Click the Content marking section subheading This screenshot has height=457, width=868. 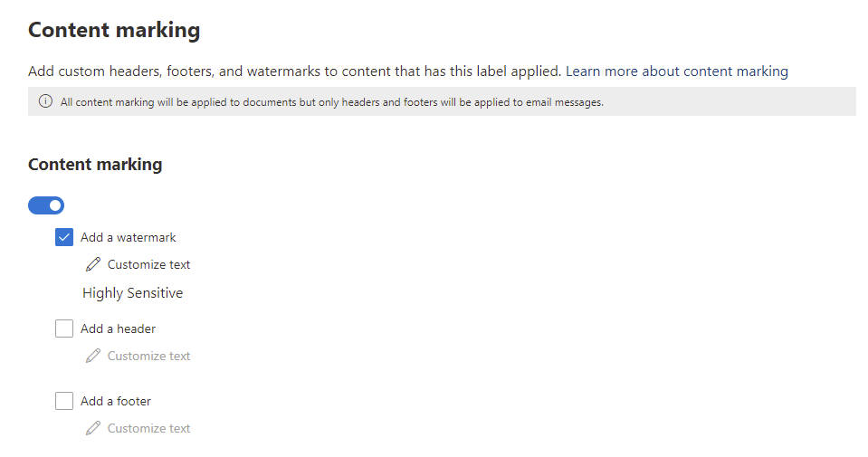pos(95,164)
